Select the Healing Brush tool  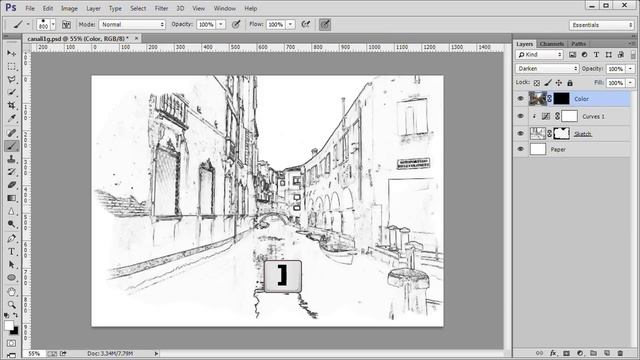(11, 133)
